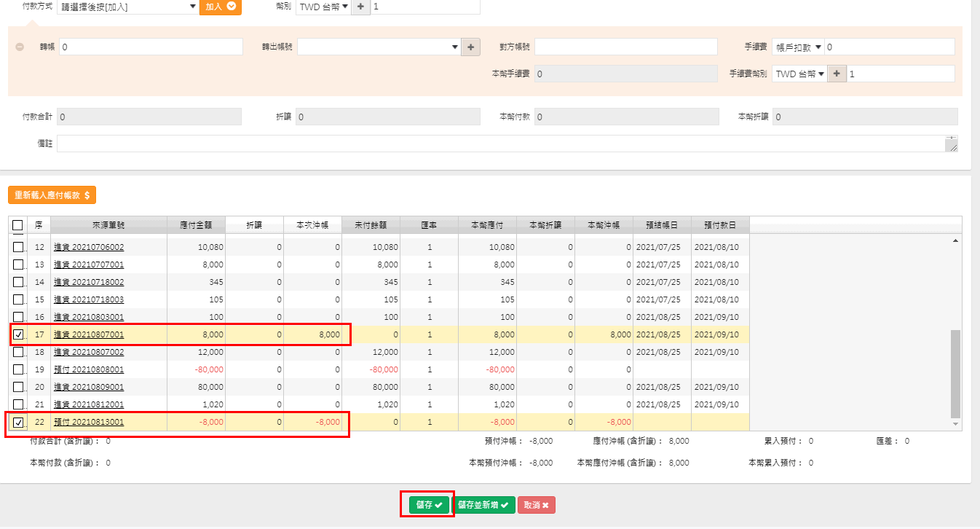Screen dimensions: 980x529
Task: Click the orange 加入 button
Action: point(220,7)
